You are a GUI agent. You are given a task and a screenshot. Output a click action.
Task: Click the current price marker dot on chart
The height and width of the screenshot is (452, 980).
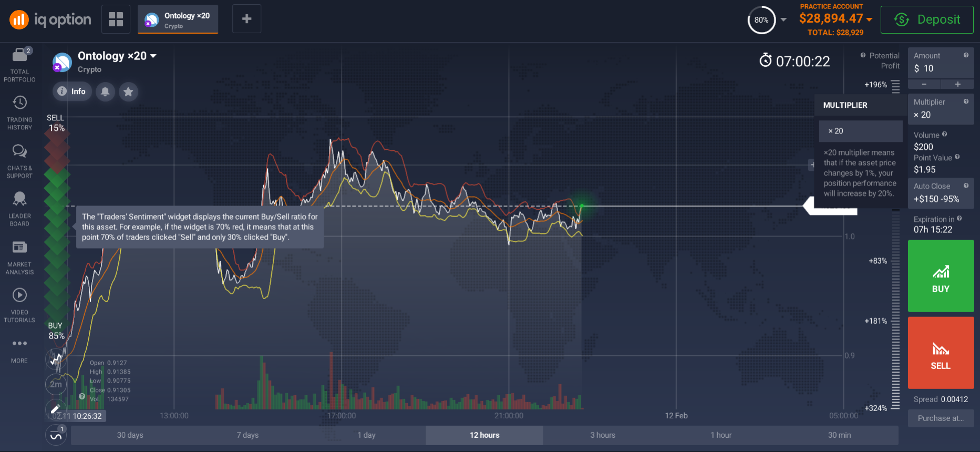pos(582,206)
